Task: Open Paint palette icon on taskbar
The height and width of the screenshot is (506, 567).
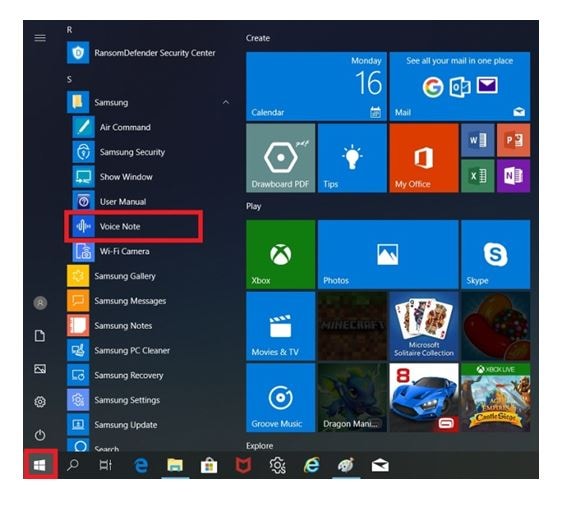Action: click(x=346, y=465)
